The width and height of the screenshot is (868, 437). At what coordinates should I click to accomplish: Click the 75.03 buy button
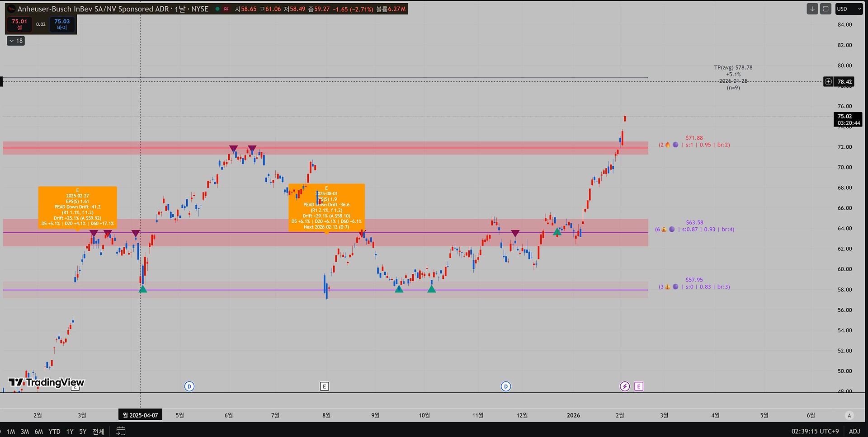(62, 24)
